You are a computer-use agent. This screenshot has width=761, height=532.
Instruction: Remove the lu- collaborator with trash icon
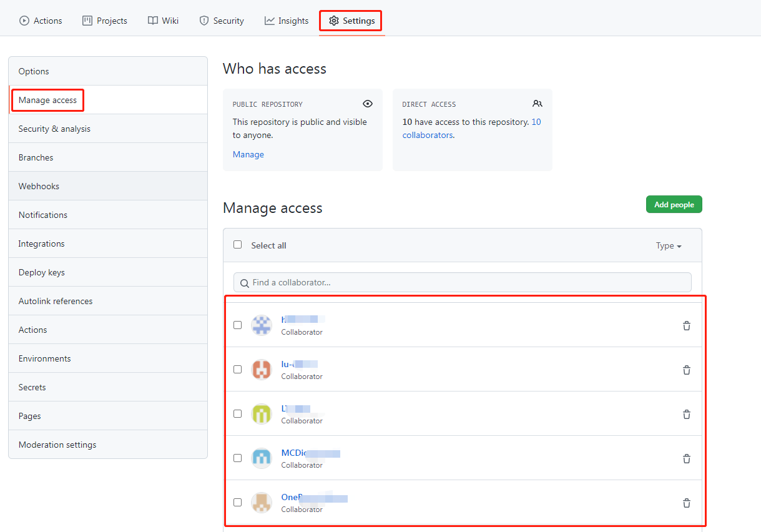pos(686,370)
